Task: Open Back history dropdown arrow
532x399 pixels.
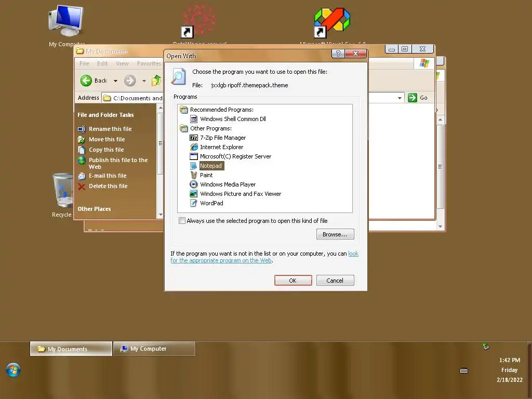Action: point(115,81)
